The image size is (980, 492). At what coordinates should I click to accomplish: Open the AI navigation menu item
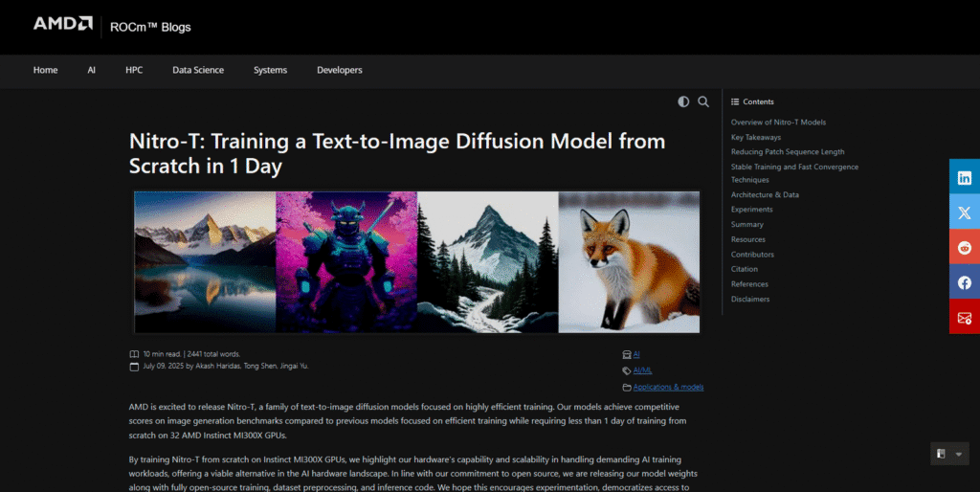point(91,70)
